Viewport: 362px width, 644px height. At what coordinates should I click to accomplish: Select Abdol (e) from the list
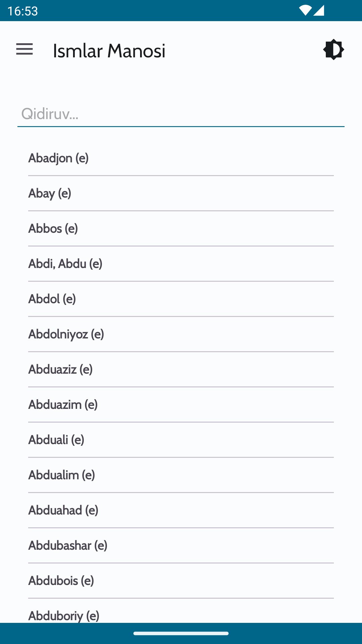181,299
